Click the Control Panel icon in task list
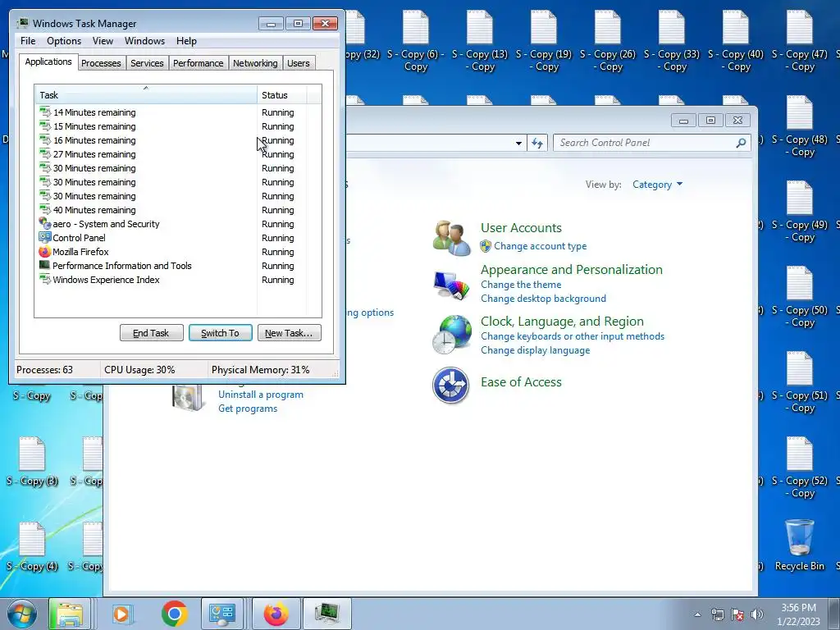This screenshot has height=630, width=840. 44,237
